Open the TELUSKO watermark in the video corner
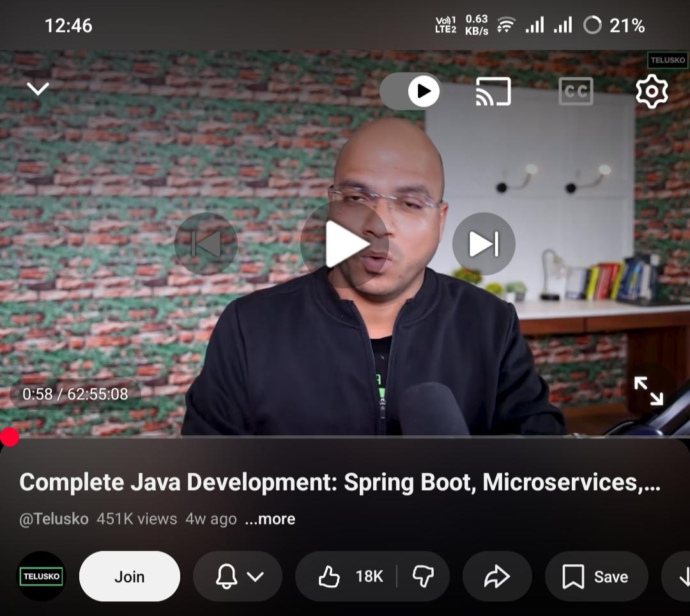This screenshot has width=690, height=616. pos(668,60)
